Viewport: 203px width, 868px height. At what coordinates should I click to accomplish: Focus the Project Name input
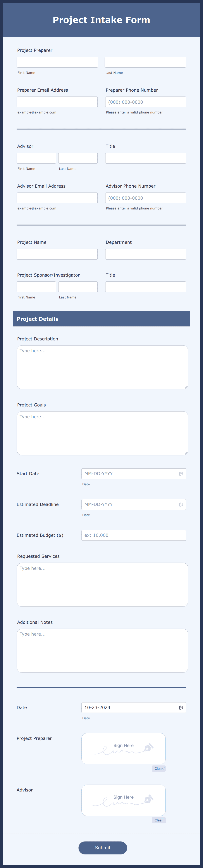point(57,254)
